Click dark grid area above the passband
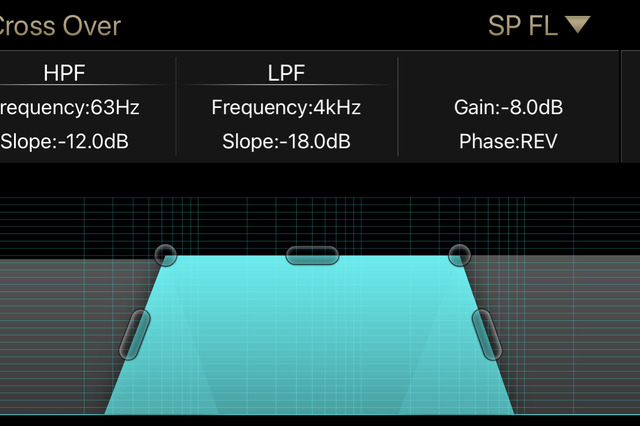Viewport: 640px width, 426px height. 312,220
